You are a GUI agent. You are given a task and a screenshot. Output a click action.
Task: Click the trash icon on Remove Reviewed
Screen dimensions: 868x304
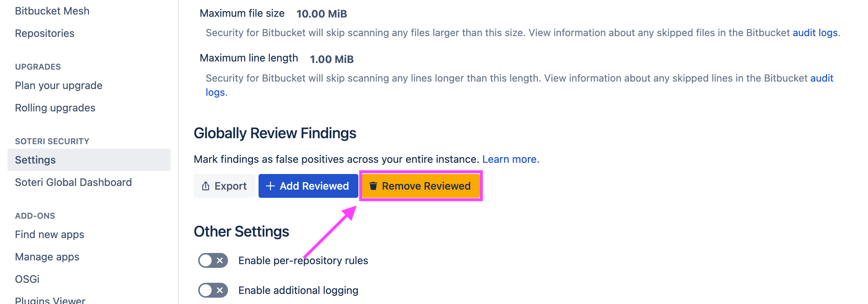374,186
